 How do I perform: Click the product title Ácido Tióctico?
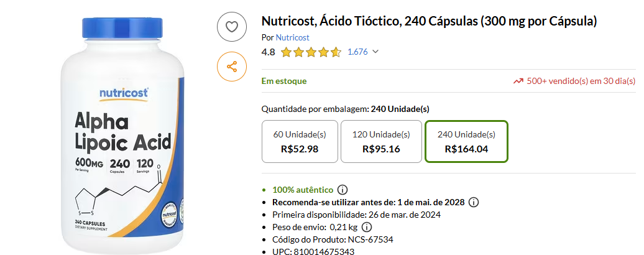click(x=429, y=22)
